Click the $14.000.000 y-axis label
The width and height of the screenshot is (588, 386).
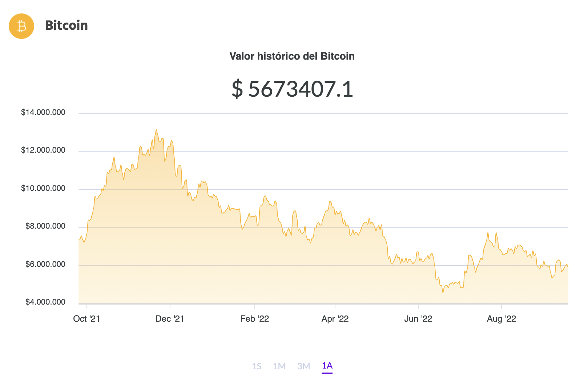coord(43,112)
